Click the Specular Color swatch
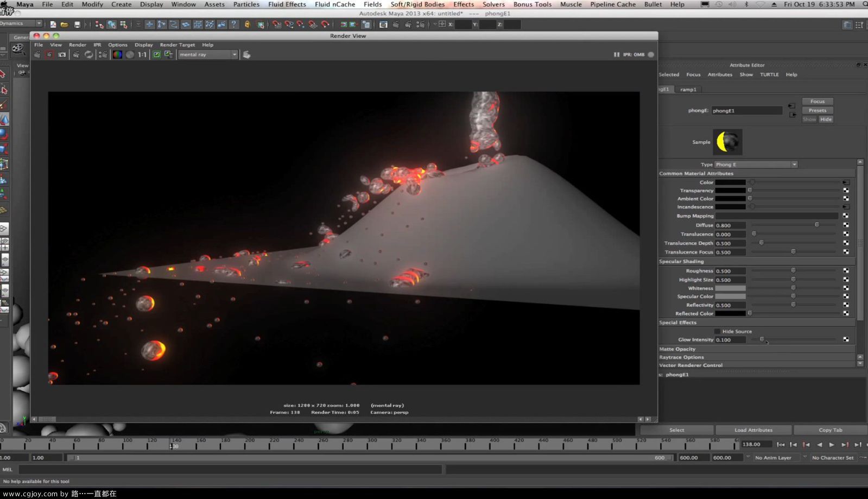This screenshot has width=868, height=499. pyautogui.click(x=730, y=296)
